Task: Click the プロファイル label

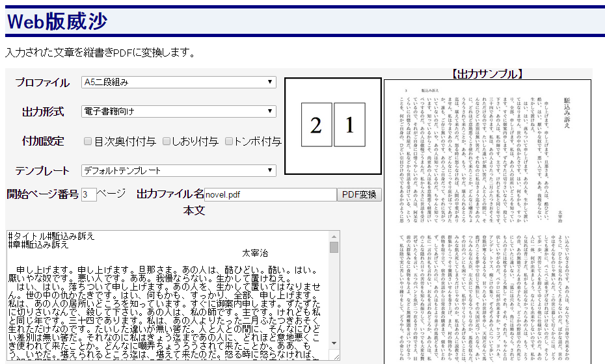Action: coord(43,83)
